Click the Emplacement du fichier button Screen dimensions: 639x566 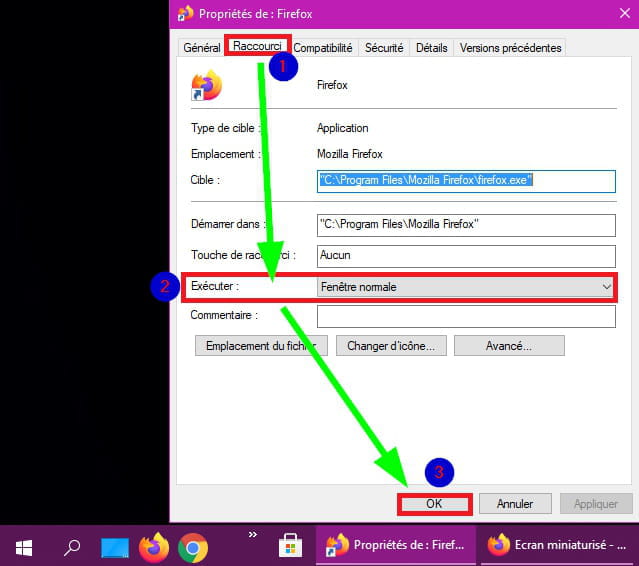pyautogui.click(x=261, y=346)
